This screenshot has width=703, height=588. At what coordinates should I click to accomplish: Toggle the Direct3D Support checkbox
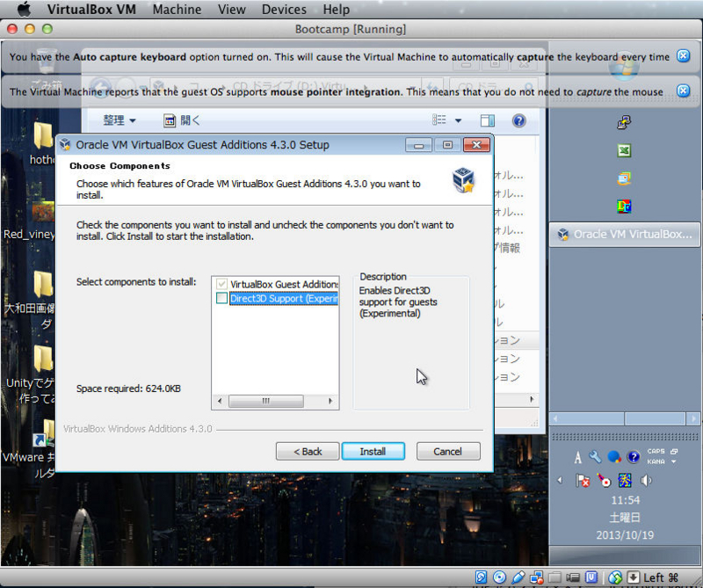pyautogui.click(x=222, y=298)
